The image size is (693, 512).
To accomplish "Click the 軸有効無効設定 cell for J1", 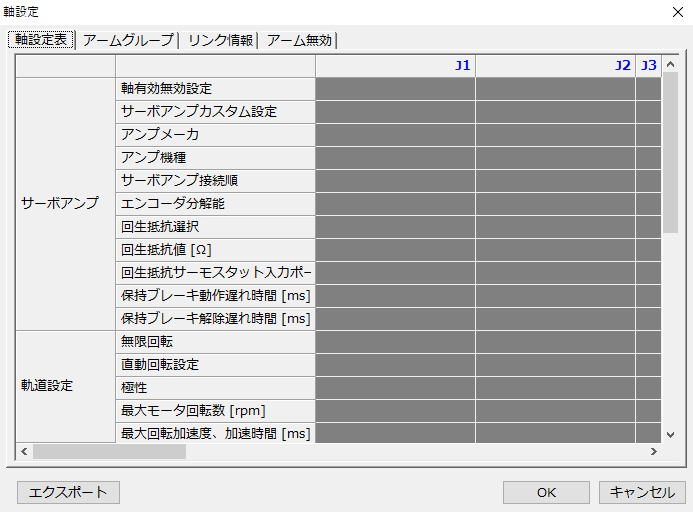I will click(395, 89).
